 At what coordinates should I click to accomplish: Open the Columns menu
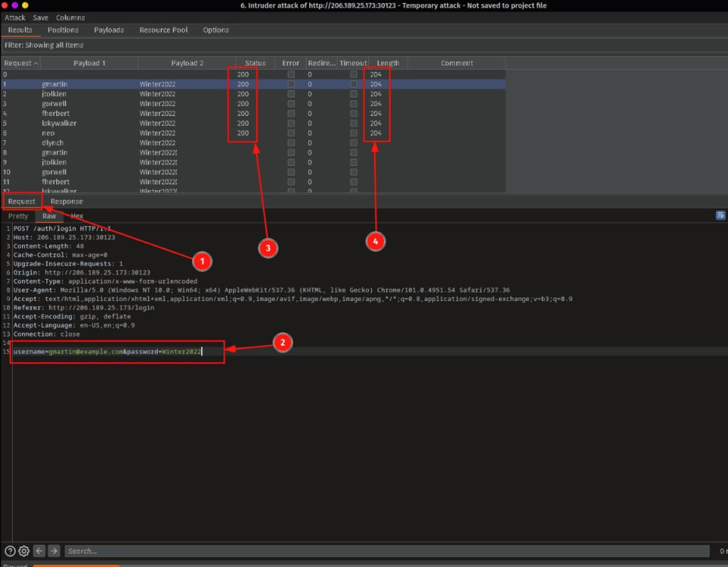click(70, 17)
